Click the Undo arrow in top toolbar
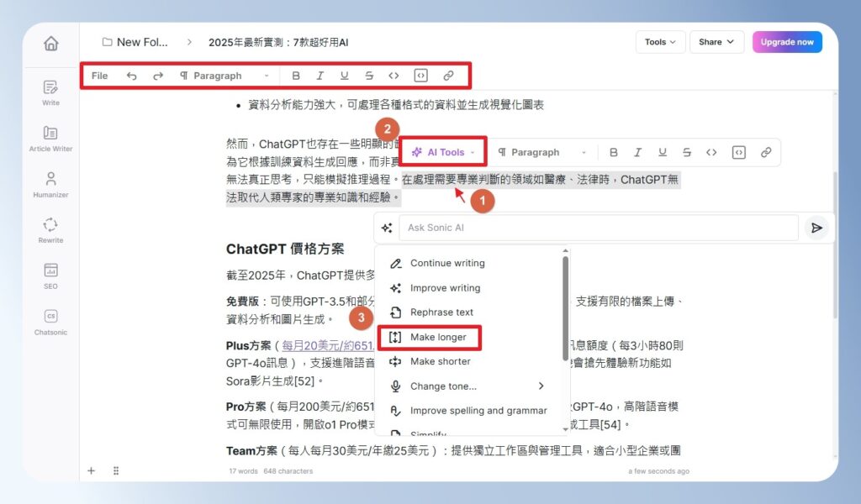The width and height of the screenshot is (861, 504). click(x=131, y=76)
